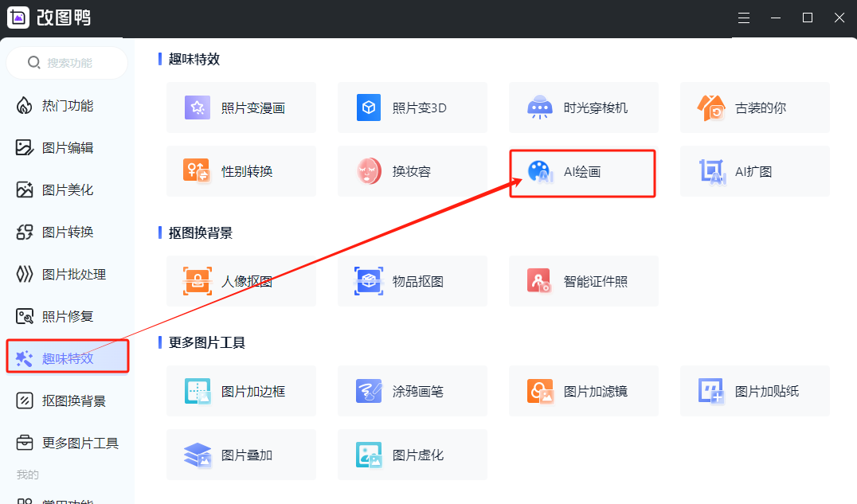Select the 物品抠图 object cutout tool
This screenshot has width=857, height=504.
click(x=412, y=281)
